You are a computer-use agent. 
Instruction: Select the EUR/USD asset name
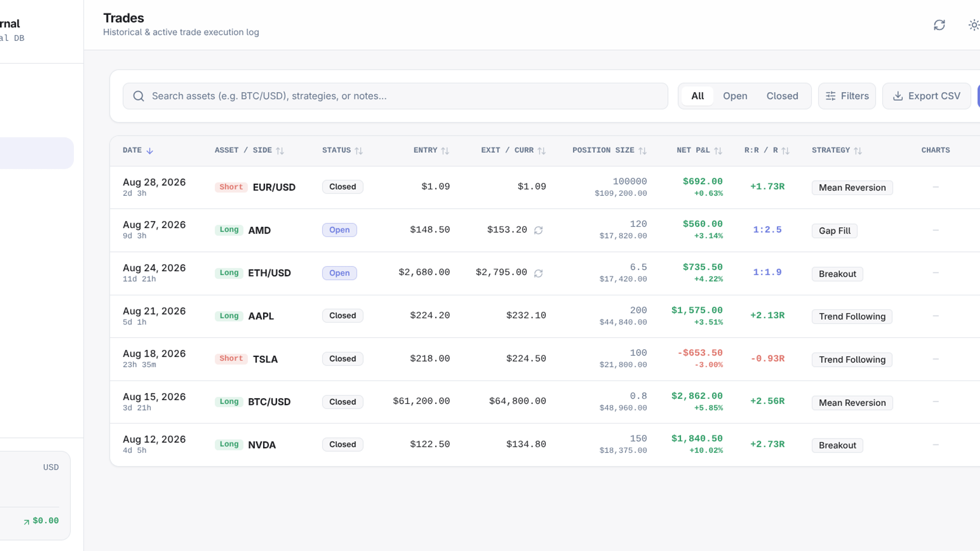point(274,187)
